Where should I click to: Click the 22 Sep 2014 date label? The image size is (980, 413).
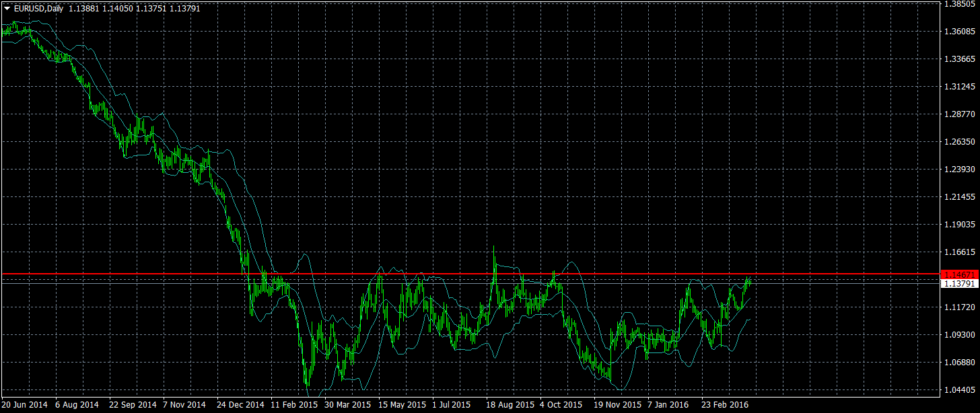[x=133, y=406]
